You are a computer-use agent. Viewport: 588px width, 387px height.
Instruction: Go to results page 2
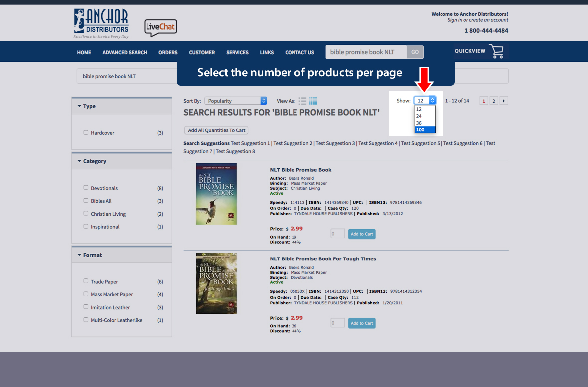click(494, 101)
